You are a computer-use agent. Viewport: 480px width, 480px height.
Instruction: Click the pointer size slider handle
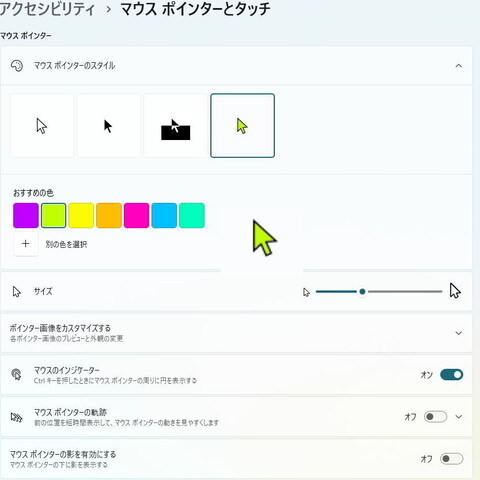click(362, 292)
